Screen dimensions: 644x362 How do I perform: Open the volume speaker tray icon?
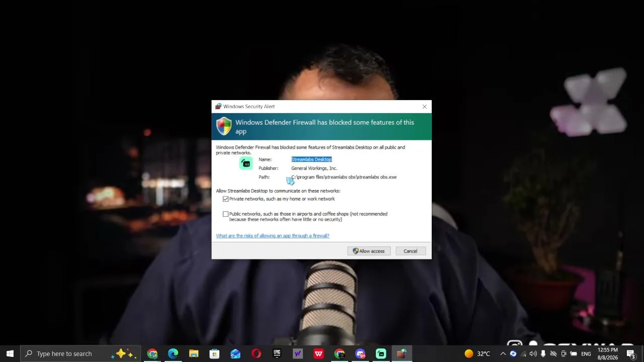click(533, 353)
